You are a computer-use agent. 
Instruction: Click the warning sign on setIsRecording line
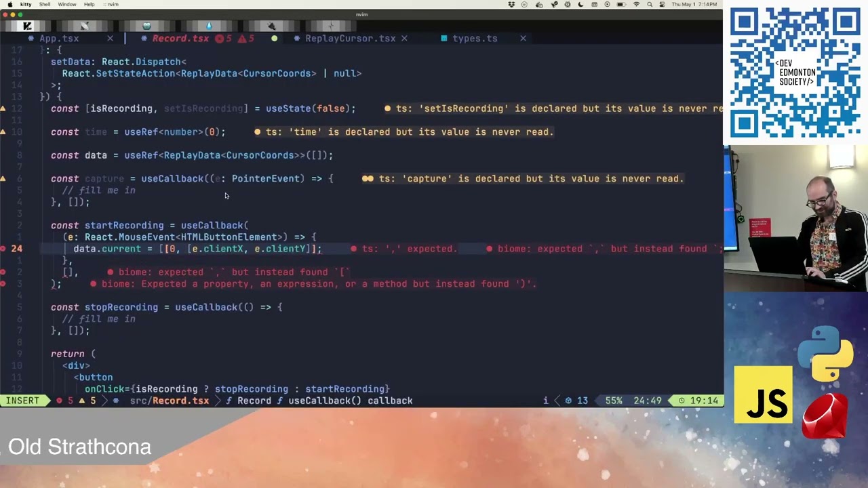pyautogui.click(x=3, y=108)
